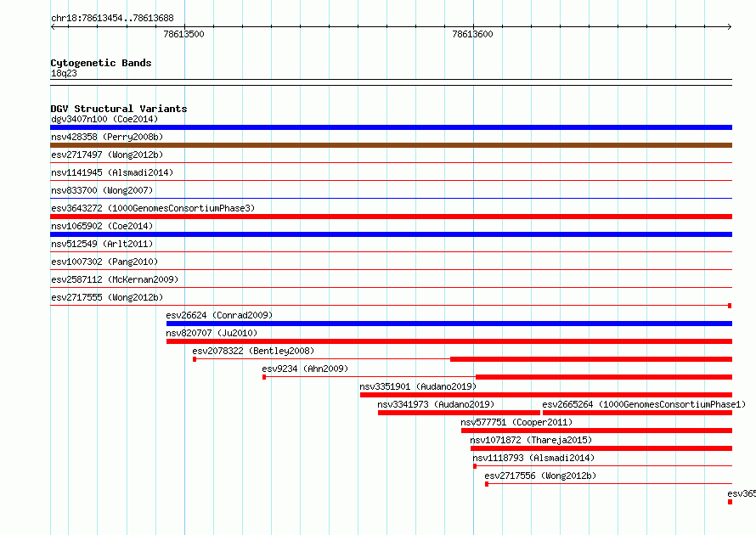
Task: Select esv2078322 (Bentley2008) label
Action: pos(253,351)
